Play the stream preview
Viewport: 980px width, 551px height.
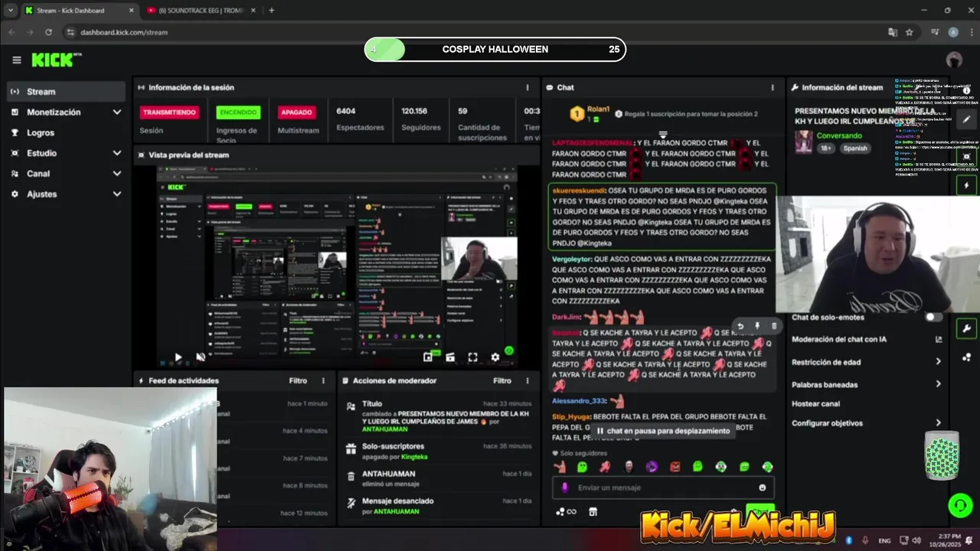click(x=178, y=357)
